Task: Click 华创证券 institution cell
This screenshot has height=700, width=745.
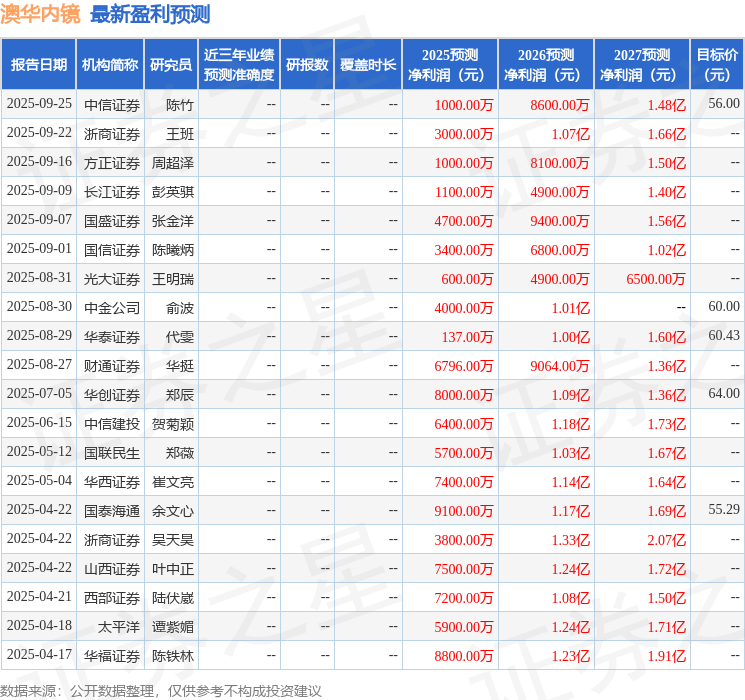Action: point(112,395)
